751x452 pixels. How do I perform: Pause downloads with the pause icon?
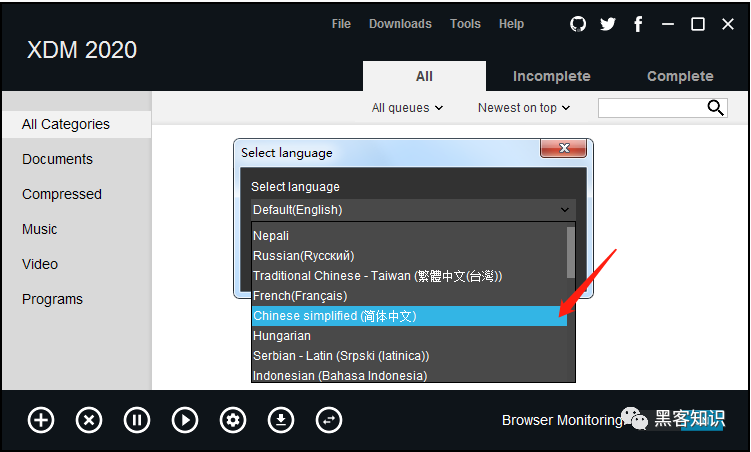click(137, 420)
